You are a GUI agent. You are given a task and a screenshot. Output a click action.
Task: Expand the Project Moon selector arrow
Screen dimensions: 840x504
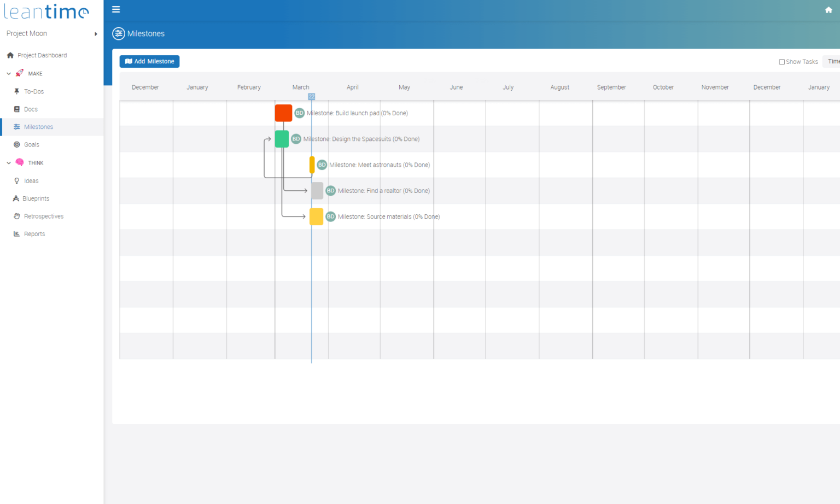(x=96, y=33)
